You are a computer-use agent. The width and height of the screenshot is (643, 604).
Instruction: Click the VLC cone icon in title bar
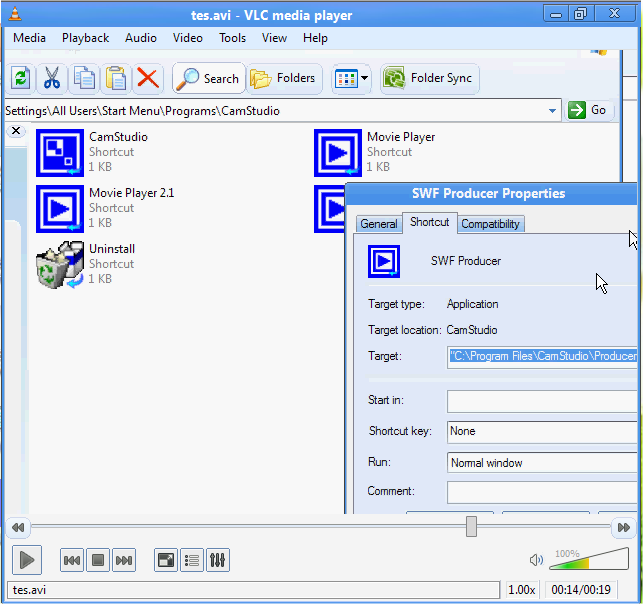[x=15, y=14]
